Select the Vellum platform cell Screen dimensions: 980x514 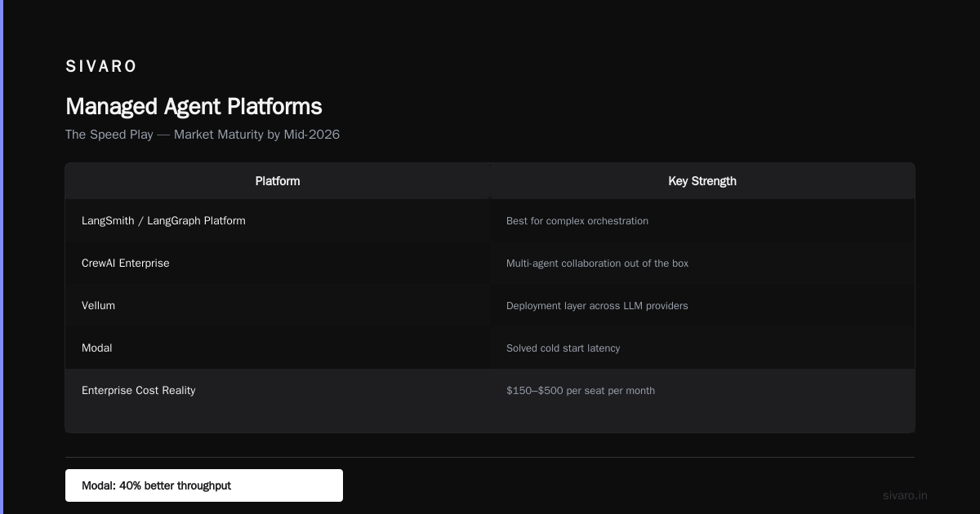click(278, 305)
